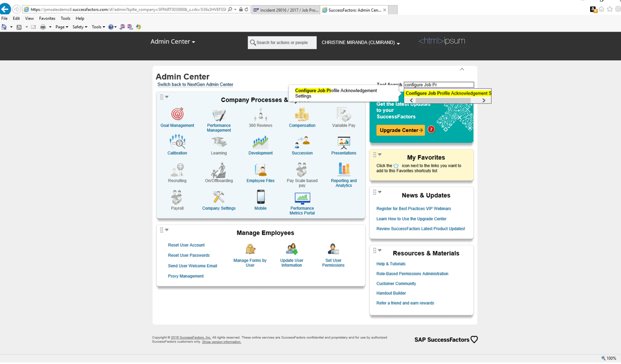
Task: Open Performance Management icon
Action: coord(219,115)
